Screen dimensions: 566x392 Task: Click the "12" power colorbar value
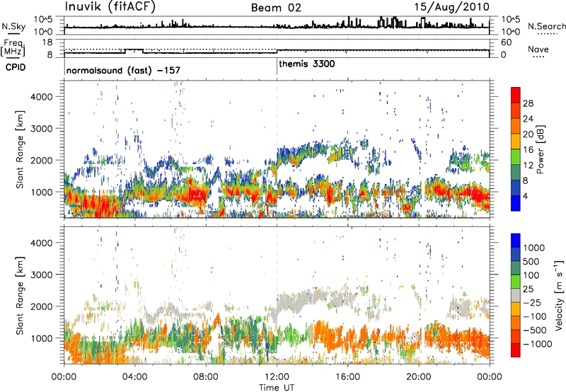528,166
